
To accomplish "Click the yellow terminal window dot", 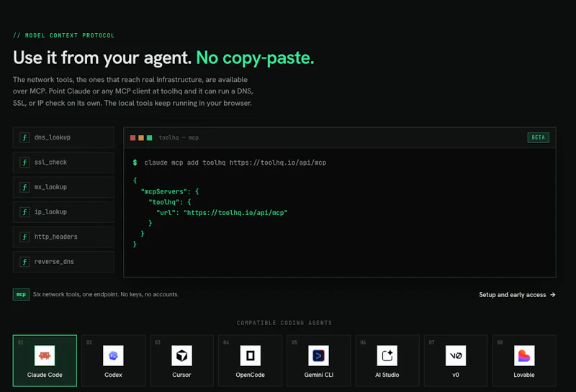I will 141,137.
